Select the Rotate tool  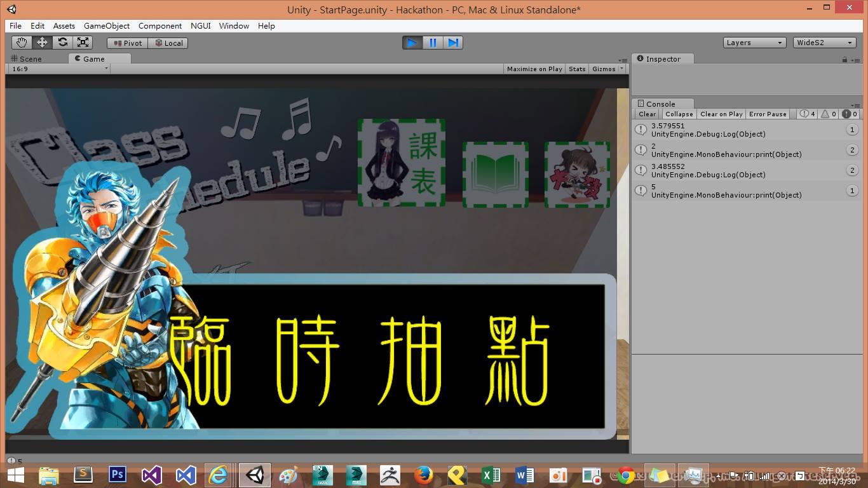[62, 43]
